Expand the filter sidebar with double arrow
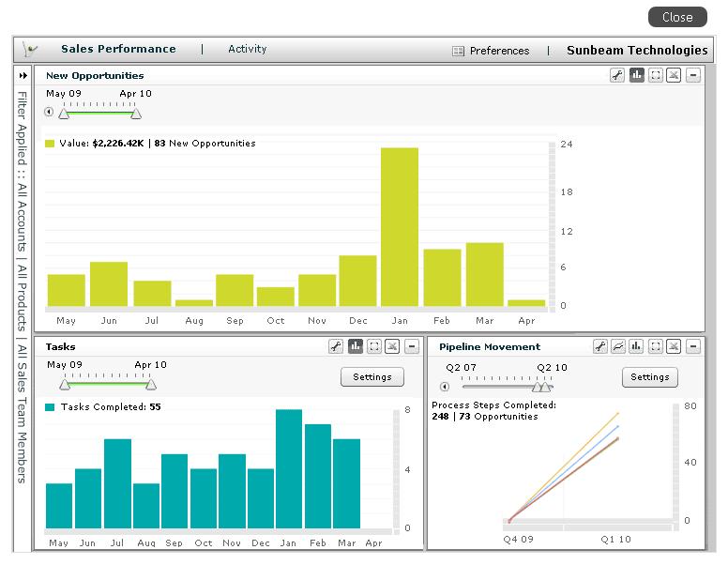This screenshot has height=565, width=728. click(23, 76)
